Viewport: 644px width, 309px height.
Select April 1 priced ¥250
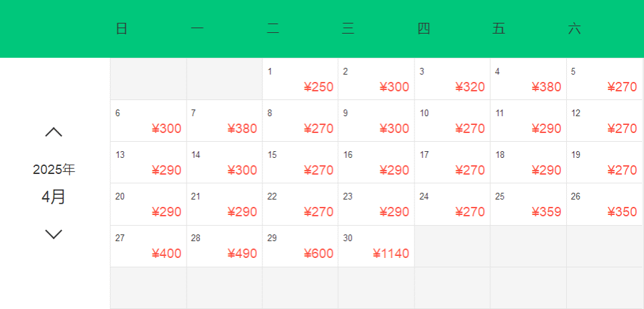tap(301, 79)
